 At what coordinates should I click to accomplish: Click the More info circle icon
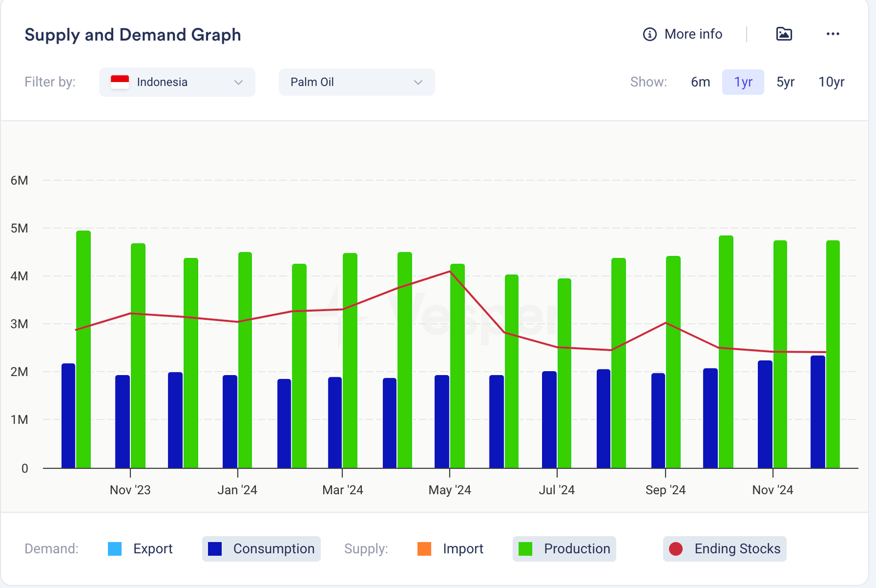[x=649, y=34]
